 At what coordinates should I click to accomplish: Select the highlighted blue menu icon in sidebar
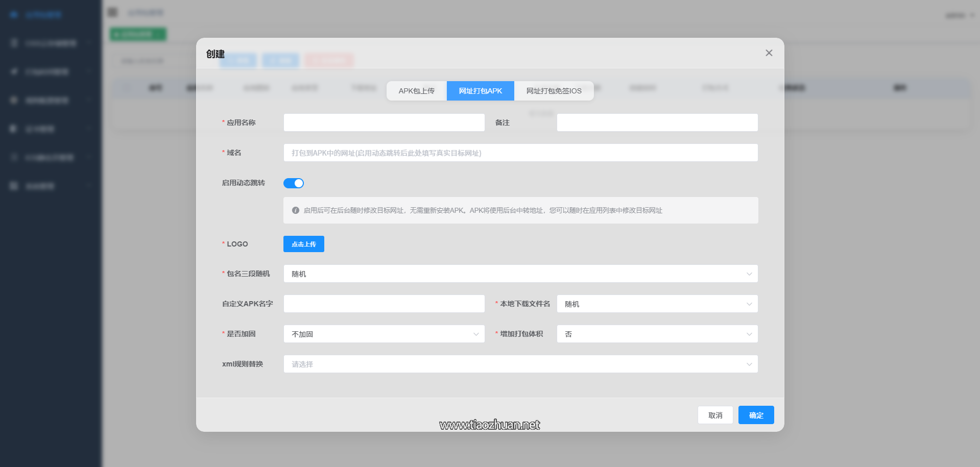(x=13, y=14)
